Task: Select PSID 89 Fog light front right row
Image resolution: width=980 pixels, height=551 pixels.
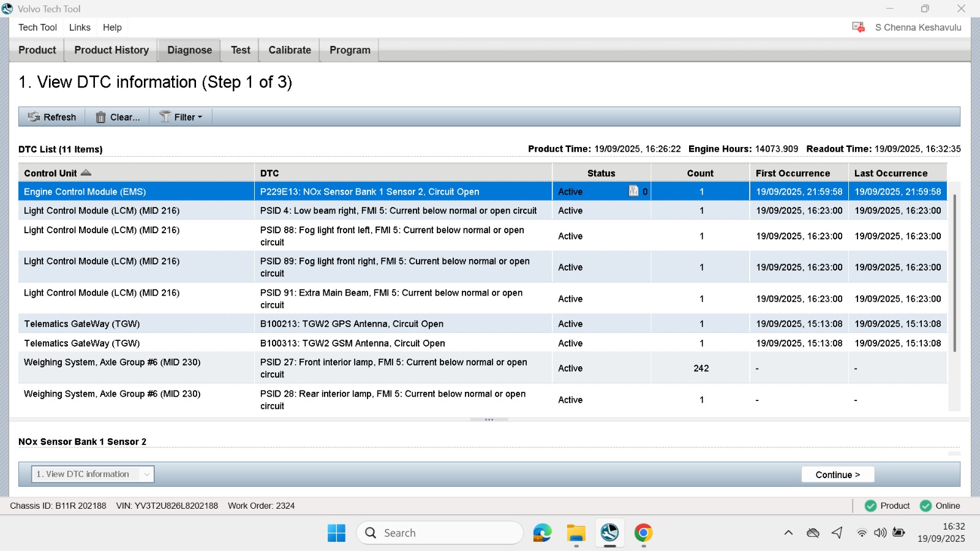Action: coord(483,267)
